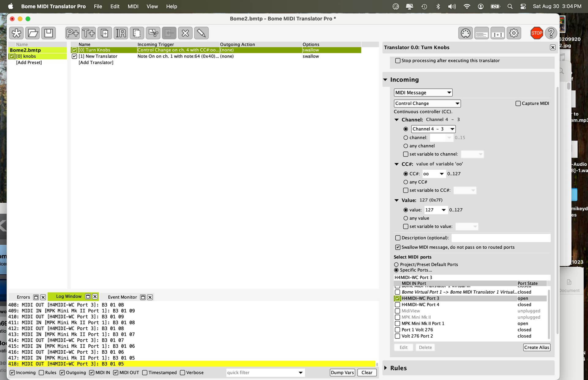Image resolution: width=588 pixels, height=380 pixels.
Task: Open the View menu
Action: click(152, 6)
